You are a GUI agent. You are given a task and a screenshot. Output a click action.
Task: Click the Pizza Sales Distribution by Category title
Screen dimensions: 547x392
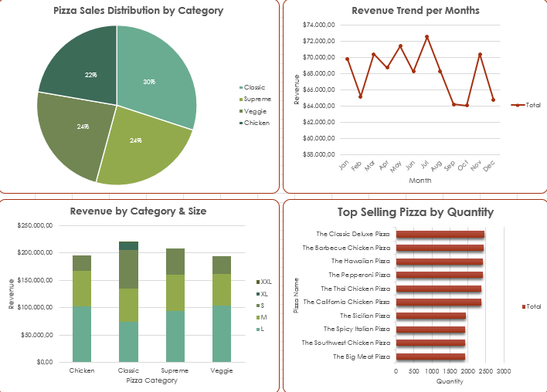tap(138, 11)
